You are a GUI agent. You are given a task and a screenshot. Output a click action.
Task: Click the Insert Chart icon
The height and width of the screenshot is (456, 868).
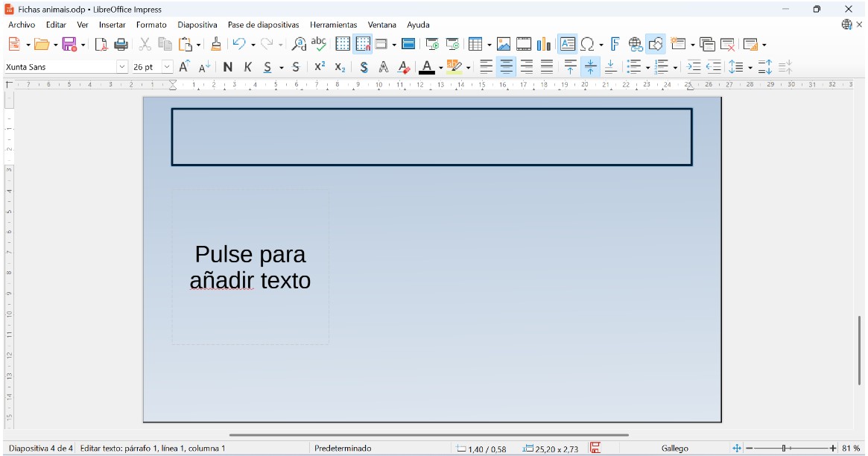[544, 45]
